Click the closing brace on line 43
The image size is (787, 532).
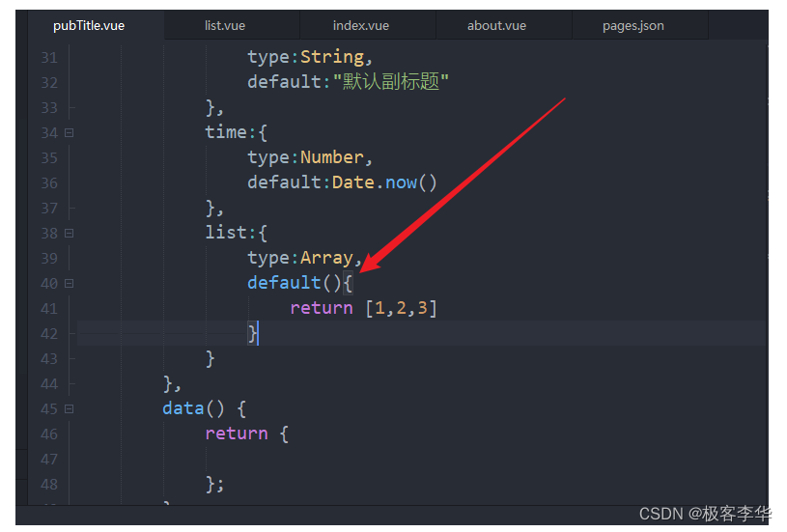click(211, 359)
